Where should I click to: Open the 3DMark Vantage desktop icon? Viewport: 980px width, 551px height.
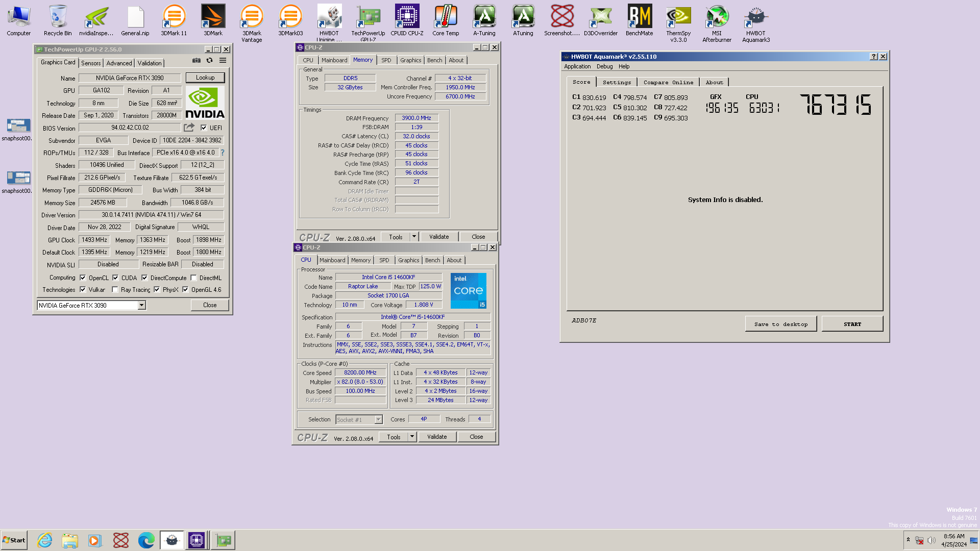click(x=252, y=23)
